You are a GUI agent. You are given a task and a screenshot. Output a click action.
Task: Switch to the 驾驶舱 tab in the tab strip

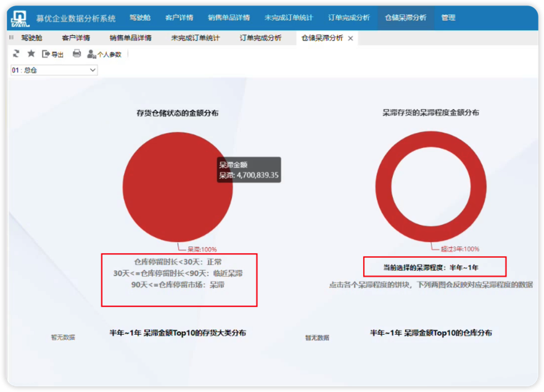[32, 38]
